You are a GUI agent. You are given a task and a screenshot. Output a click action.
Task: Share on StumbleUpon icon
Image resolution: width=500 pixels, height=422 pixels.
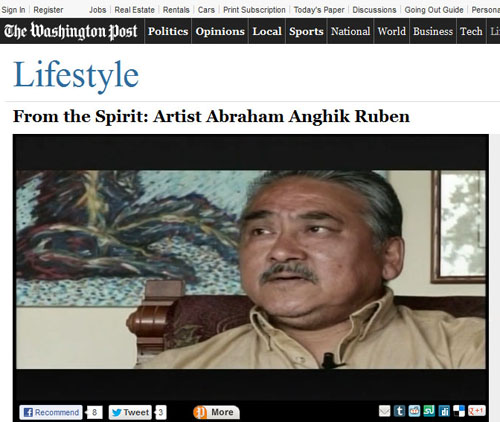point(429,411)
